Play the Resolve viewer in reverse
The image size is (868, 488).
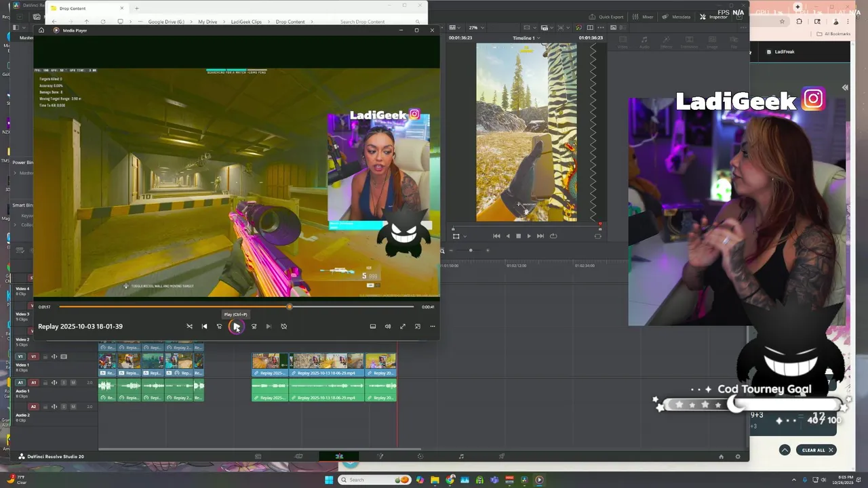point(508,236)
